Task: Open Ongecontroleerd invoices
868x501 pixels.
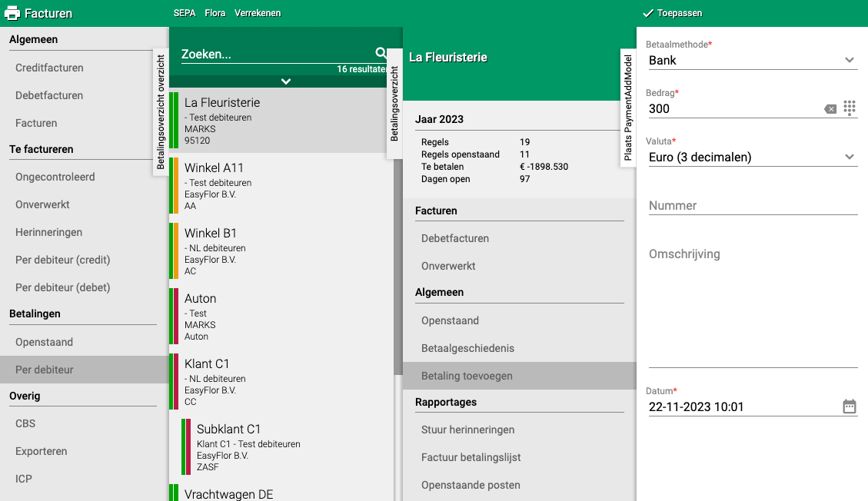Action: (x=84, y=177)
